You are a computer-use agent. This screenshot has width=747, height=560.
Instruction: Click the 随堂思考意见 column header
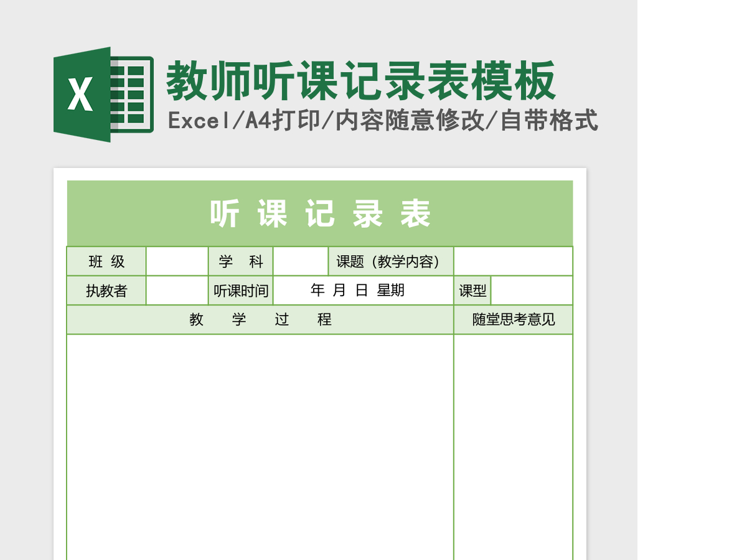click(514, 320)
